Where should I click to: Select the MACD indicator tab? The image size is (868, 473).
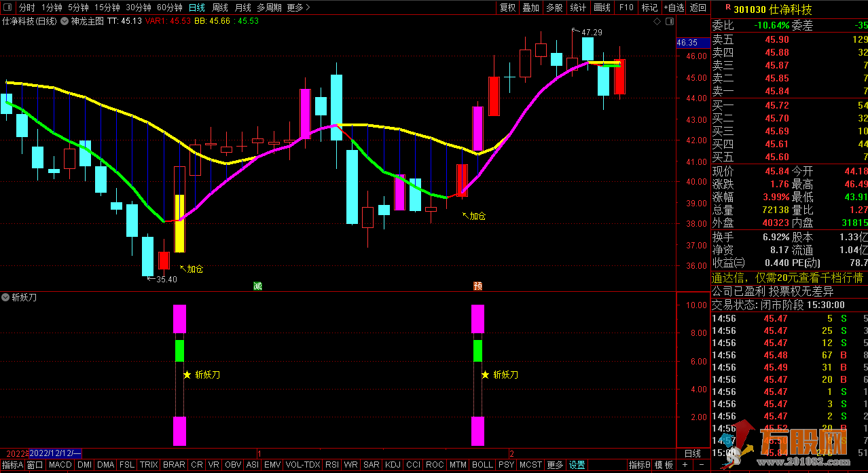point(60,465)
